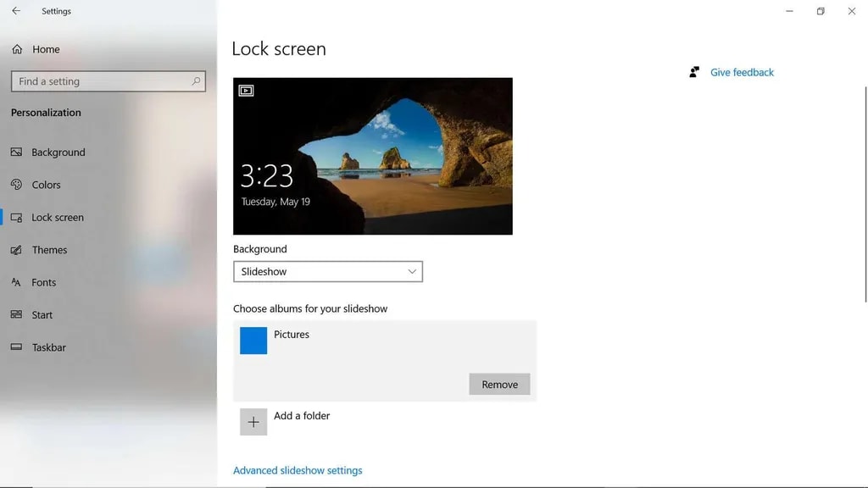Click the Taskbar icon in sidebar

16,347
